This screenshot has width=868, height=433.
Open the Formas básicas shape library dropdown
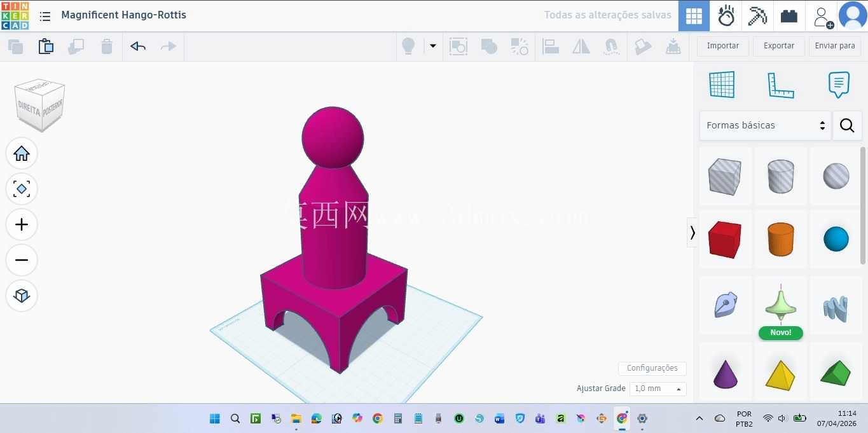pos(766,125)
